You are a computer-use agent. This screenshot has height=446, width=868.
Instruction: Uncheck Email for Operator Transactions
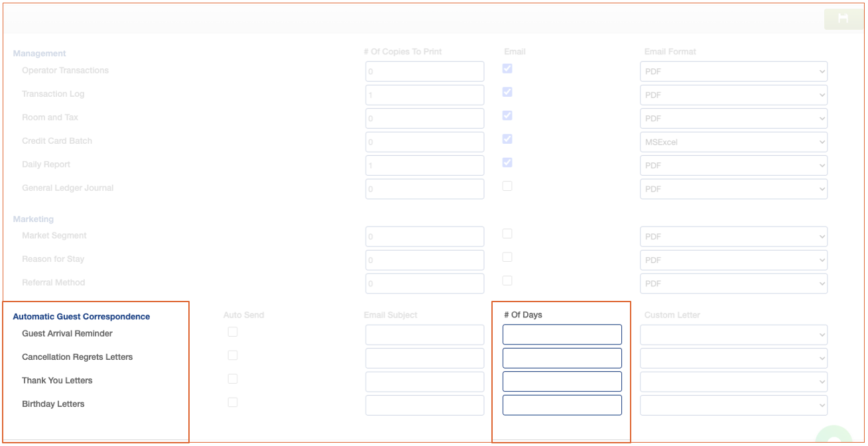click(x=507, y=69)
